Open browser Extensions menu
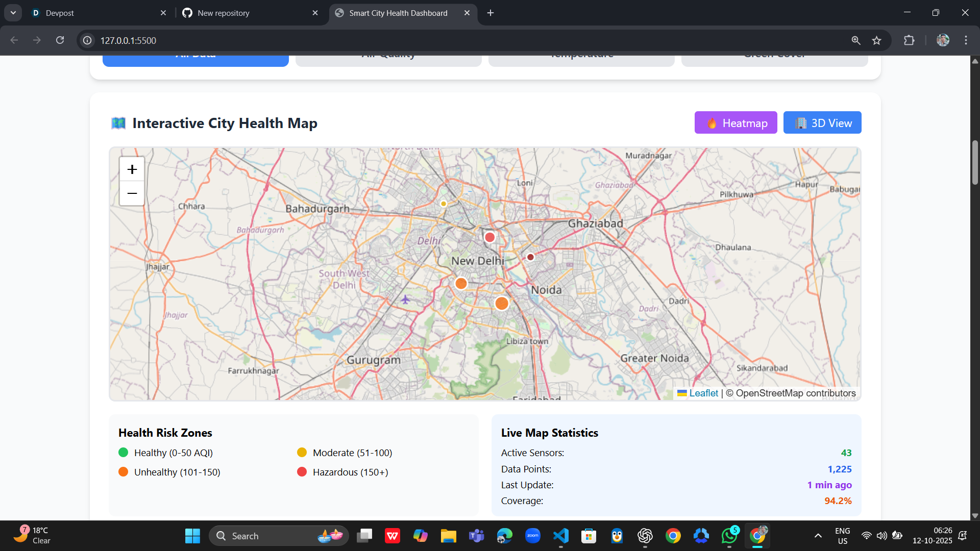 pos(909,40)
